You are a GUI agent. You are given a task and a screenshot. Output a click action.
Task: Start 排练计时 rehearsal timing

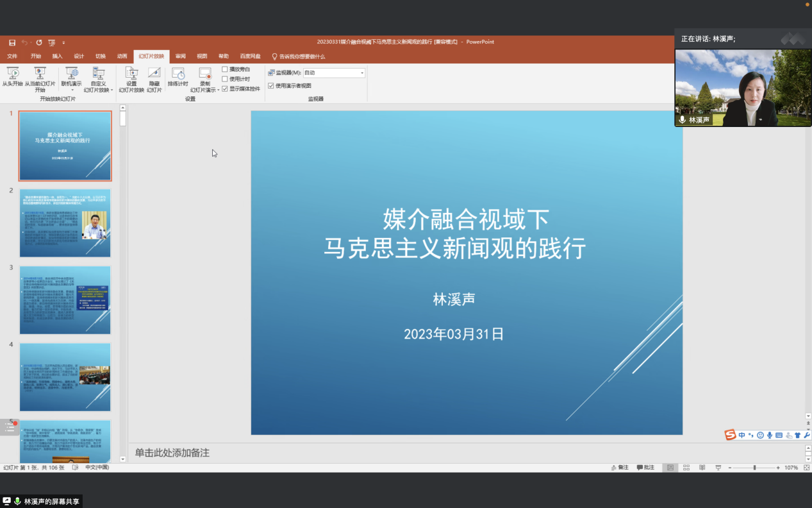tap(178, 74)
